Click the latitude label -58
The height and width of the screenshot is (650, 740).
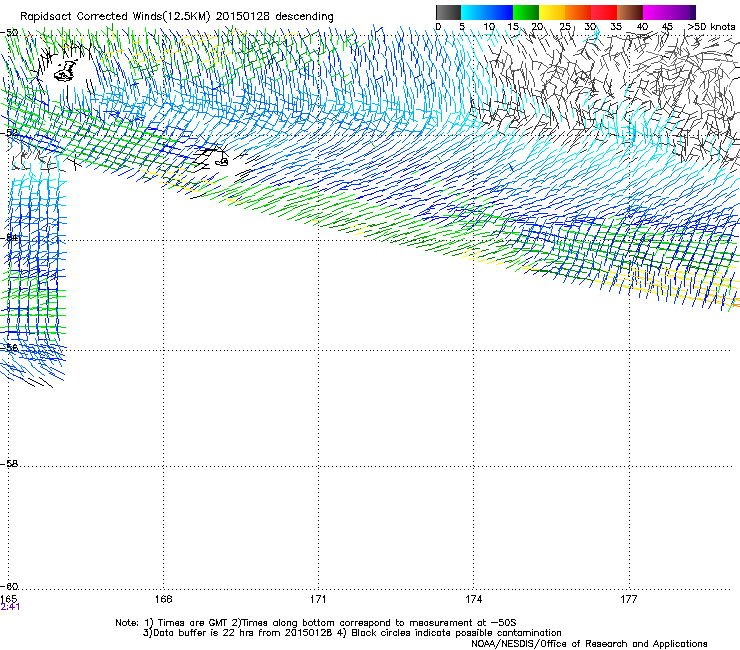pyautogui.click(x=9, y=464)
